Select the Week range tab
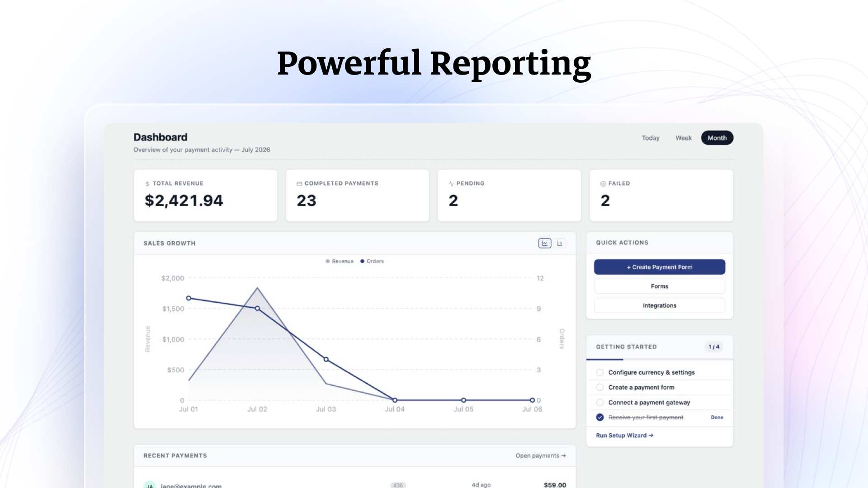Screen dimensions: 868x488 click(x=684, y=138)
